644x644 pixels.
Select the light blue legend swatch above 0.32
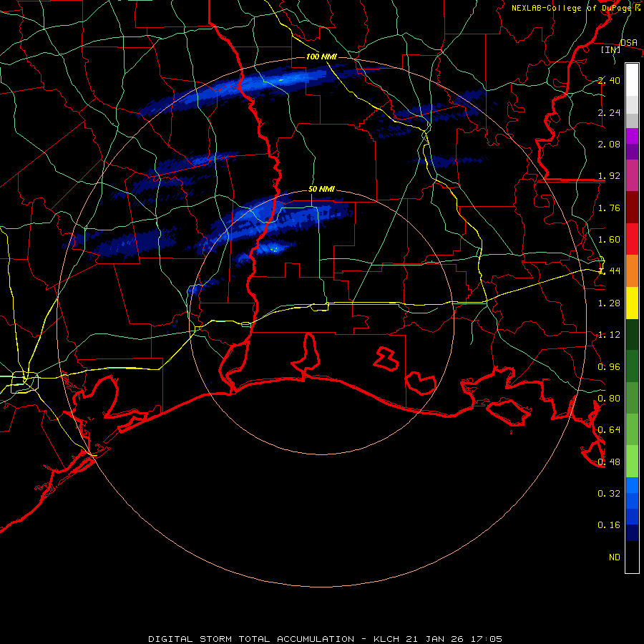(632, 485)
